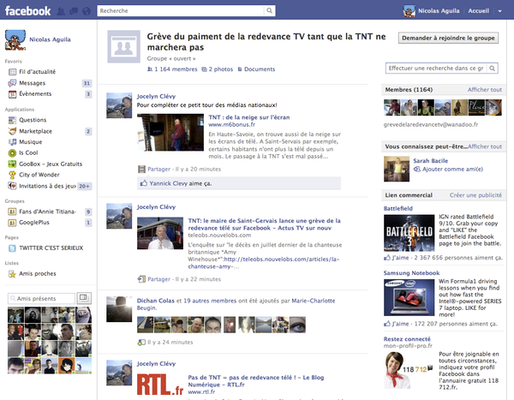This screenshot has height=400, width=514.
Task: Focus the Amis présents chat search field
Action: click(41, 298)
